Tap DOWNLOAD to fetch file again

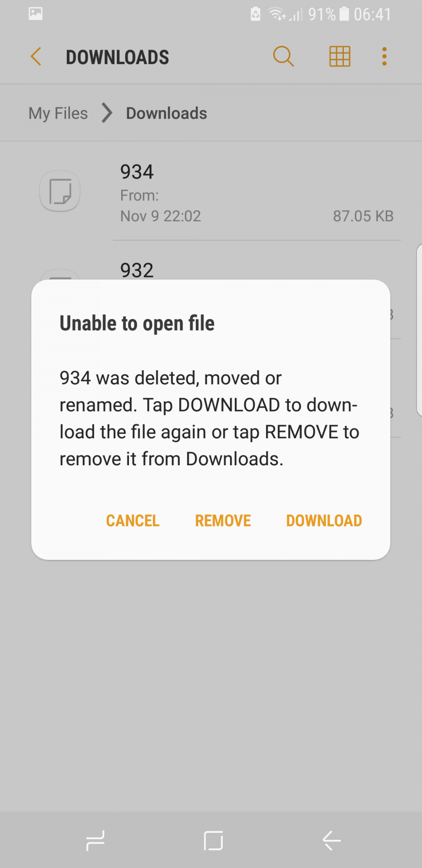coord(324,520)
